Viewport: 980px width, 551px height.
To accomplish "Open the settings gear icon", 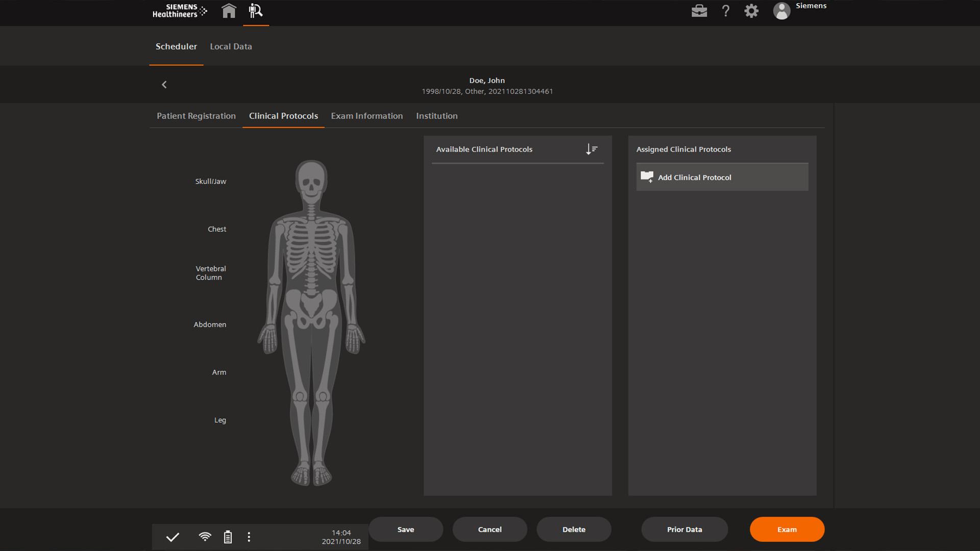I will pyautogui.click(x=751, y=10).
